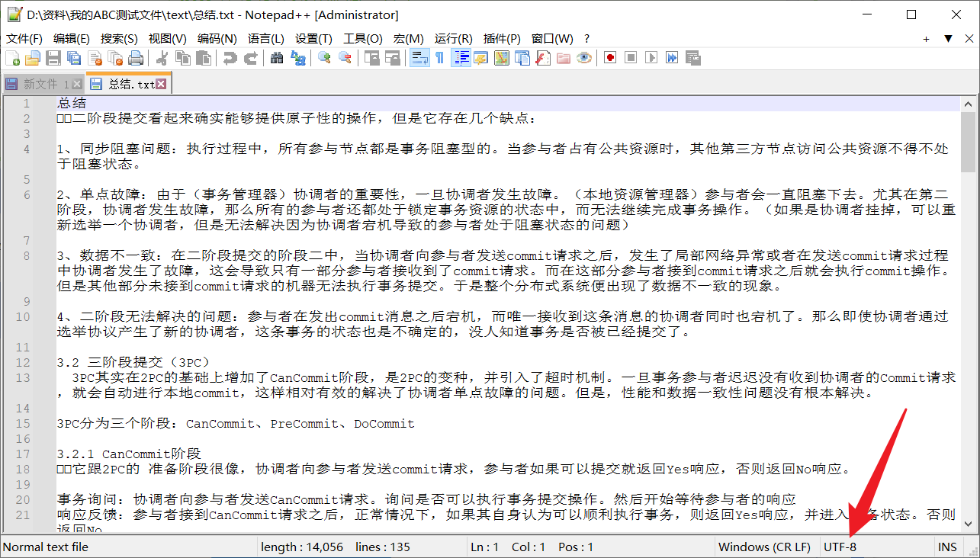Toggle the indent guide display
This screenshot has height=558, width=980.
coord(461,58)
